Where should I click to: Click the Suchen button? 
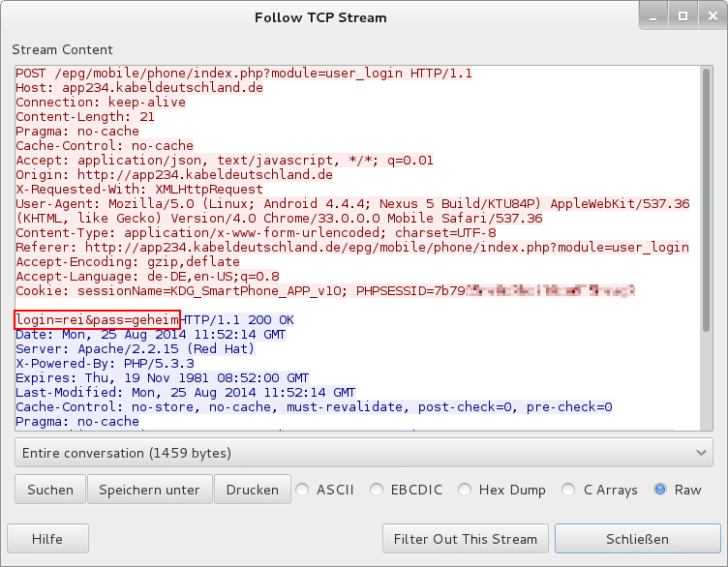point(50,490)
